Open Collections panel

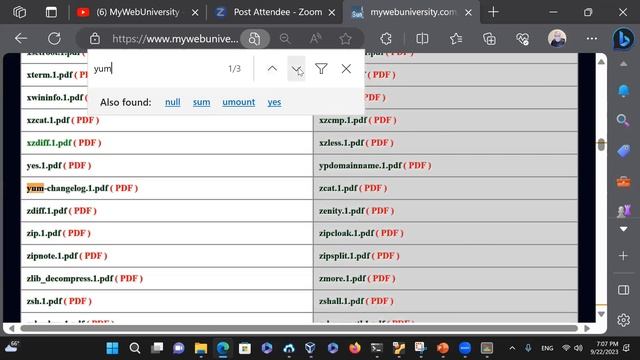tap(489, 39)
